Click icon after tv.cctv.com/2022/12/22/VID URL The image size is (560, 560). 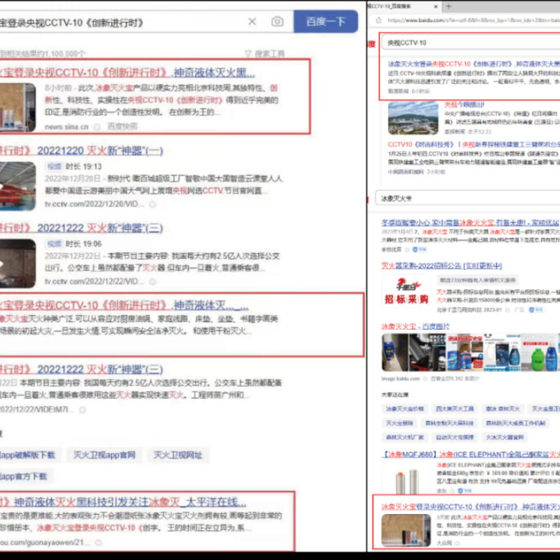pos(152,281)
